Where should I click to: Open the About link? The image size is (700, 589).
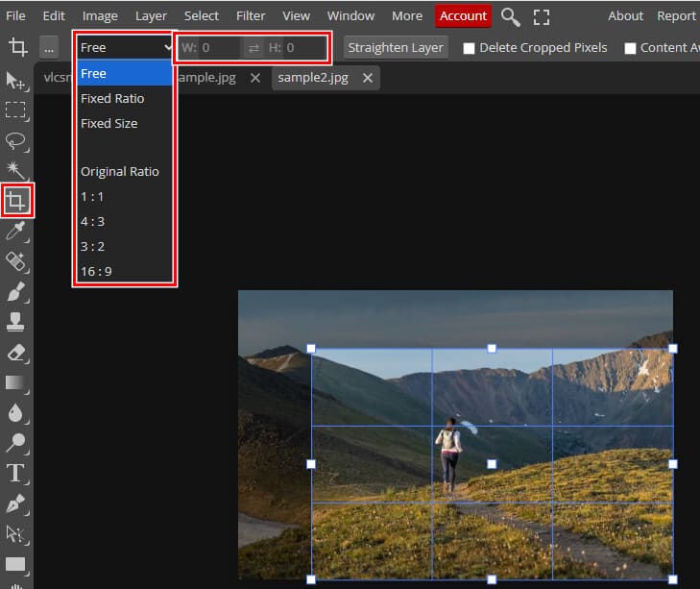(x=625, y=16)
